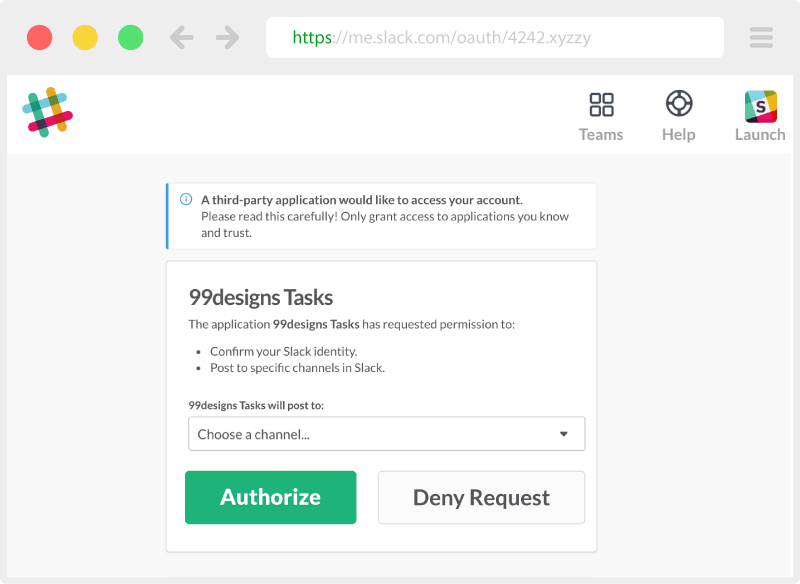This screenshot has width=800, height=584.
Task: Click the green maximize window dot
Action: coord(131,37)
